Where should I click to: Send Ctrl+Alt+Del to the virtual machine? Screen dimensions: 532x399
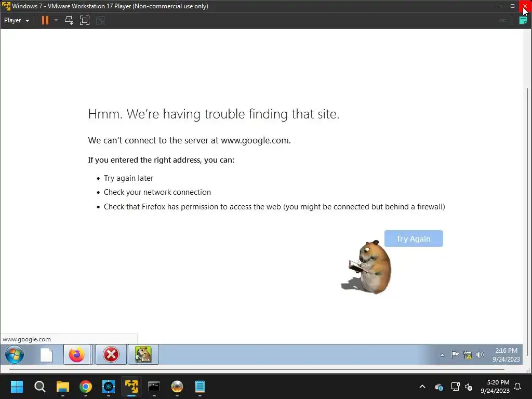pos(69,20)
